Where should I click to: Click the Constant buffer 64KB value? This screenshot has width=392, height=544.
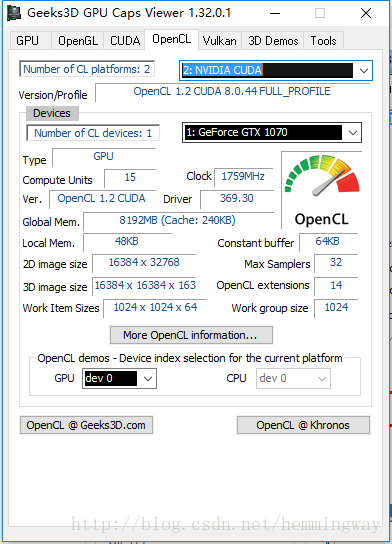[328, 242]
